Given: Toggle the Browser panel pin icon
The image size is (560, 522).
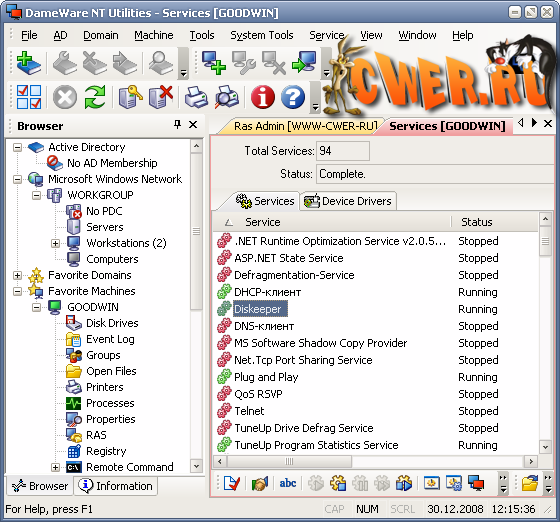Looking at the screenshot, I should click(x=177, y=124).
